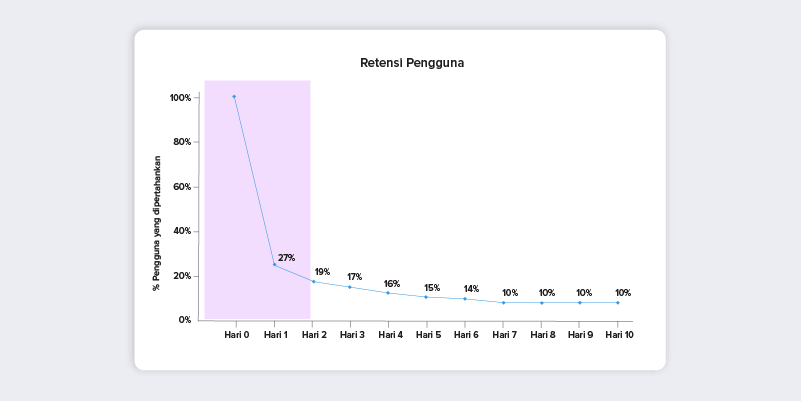Select the 16% value label

tap(392, 284)
